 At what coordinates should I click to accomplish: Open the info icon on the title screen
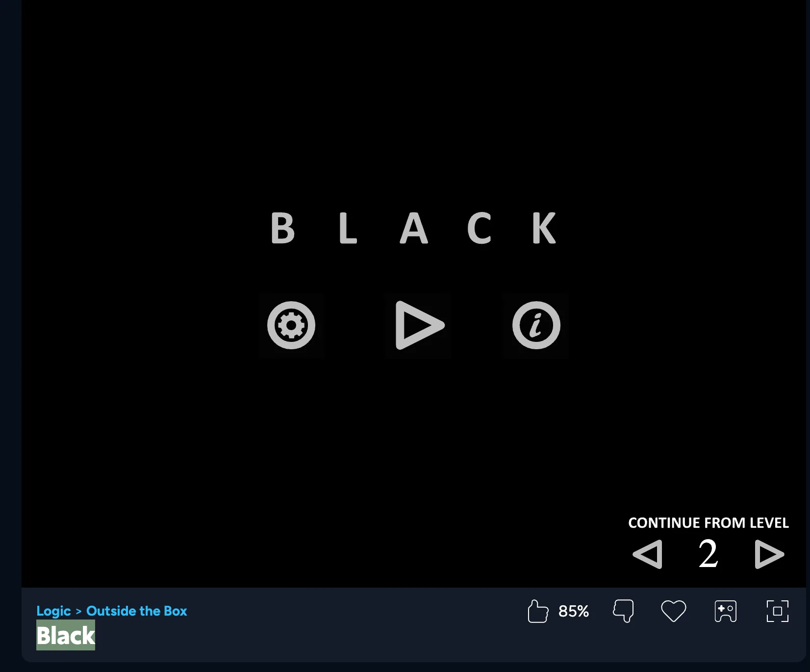[x=536, y=325]
